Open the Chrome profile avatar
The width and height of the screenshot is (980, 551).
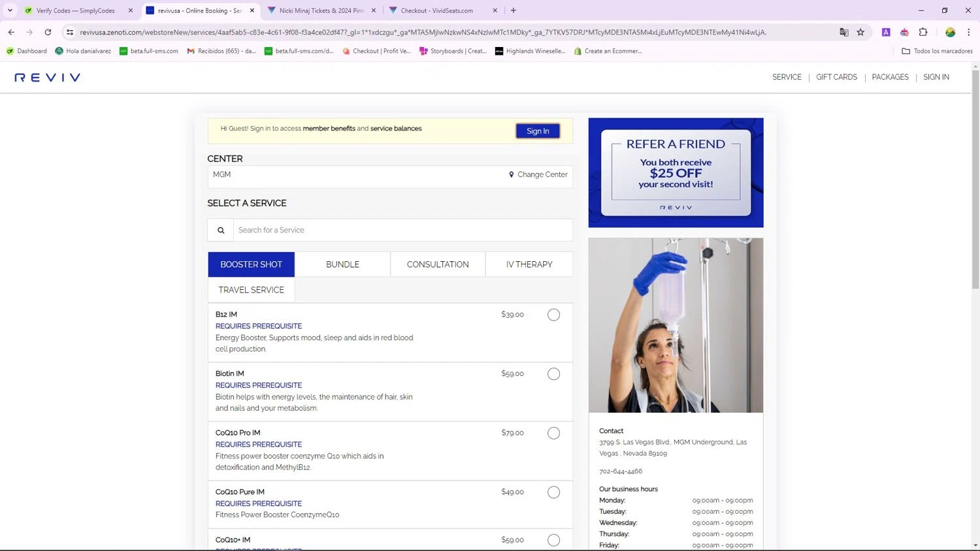[950, 32]
